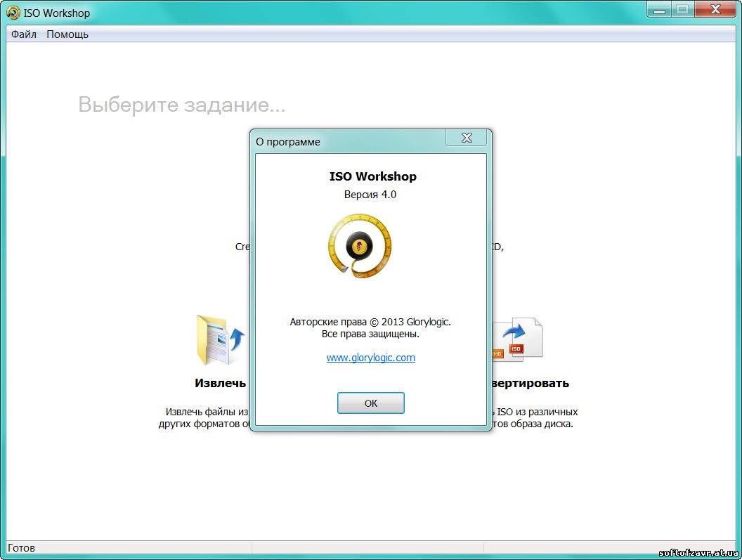Close the ISO Workshop main window
This screenshot has height=560, width=742.
coord(715,9)
